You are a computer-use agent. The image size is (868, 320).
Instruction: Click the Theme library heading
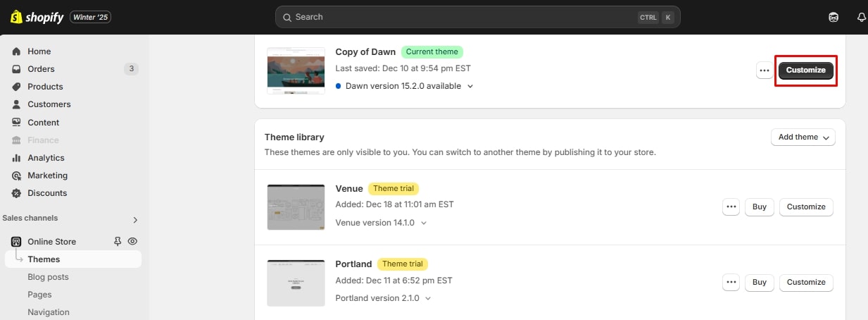click(294, 137)
